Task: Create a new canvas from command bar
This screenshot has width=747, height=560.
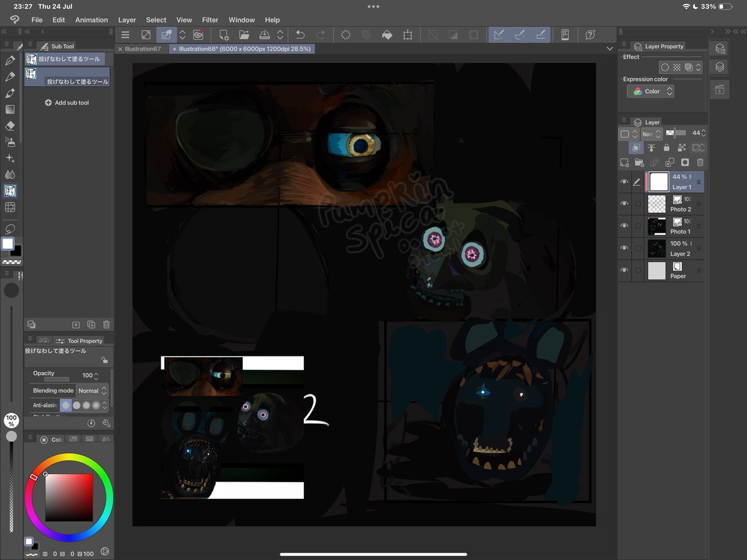Action: pyautogui.click(x=224, y=35)
